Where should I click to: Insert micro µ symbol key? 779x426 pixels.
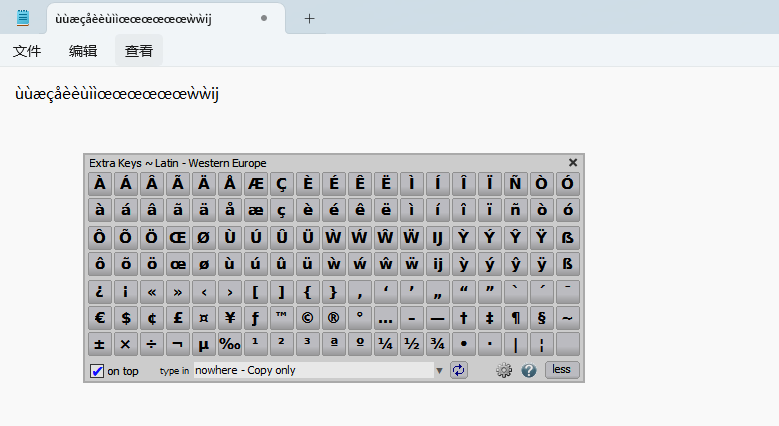tap(204, 344)
